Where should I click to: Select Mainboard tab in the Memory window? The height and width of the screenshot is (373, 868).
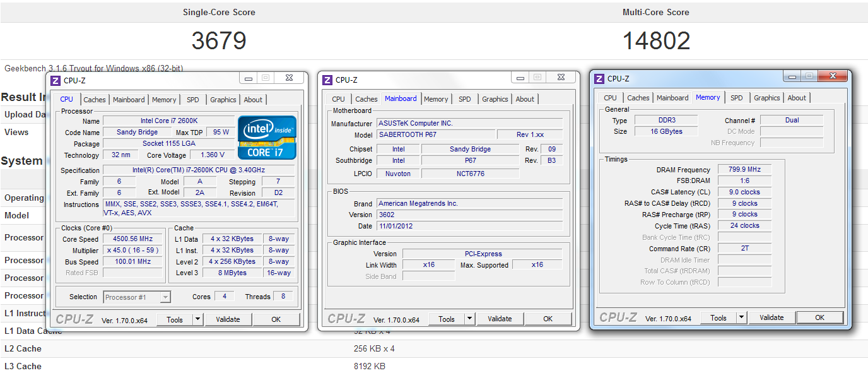(672, 98)
